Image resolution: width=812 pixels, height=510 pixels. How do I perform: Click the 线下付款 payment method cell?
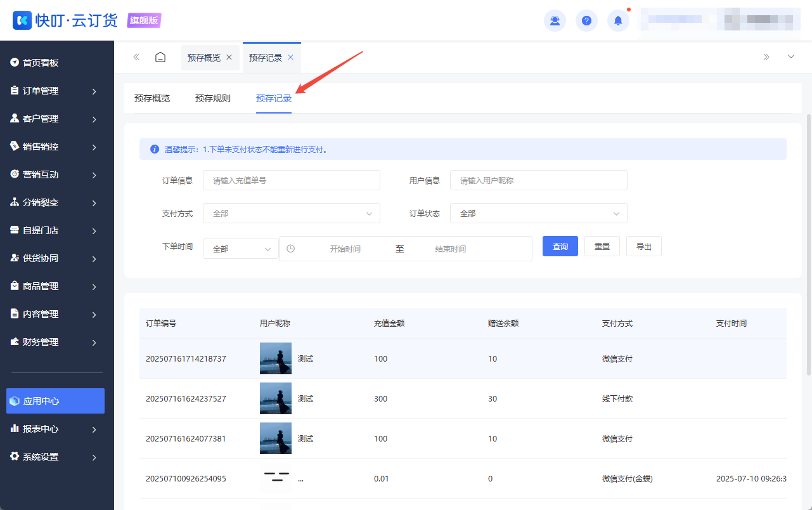click(x=617, y=399)
